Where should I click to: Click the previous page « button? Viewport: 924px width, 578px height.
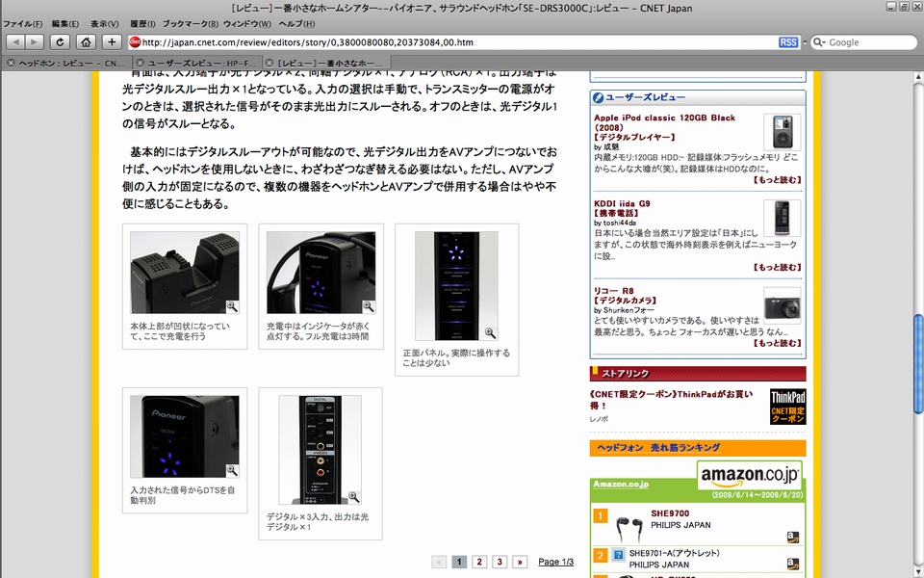tap(439, 562)
